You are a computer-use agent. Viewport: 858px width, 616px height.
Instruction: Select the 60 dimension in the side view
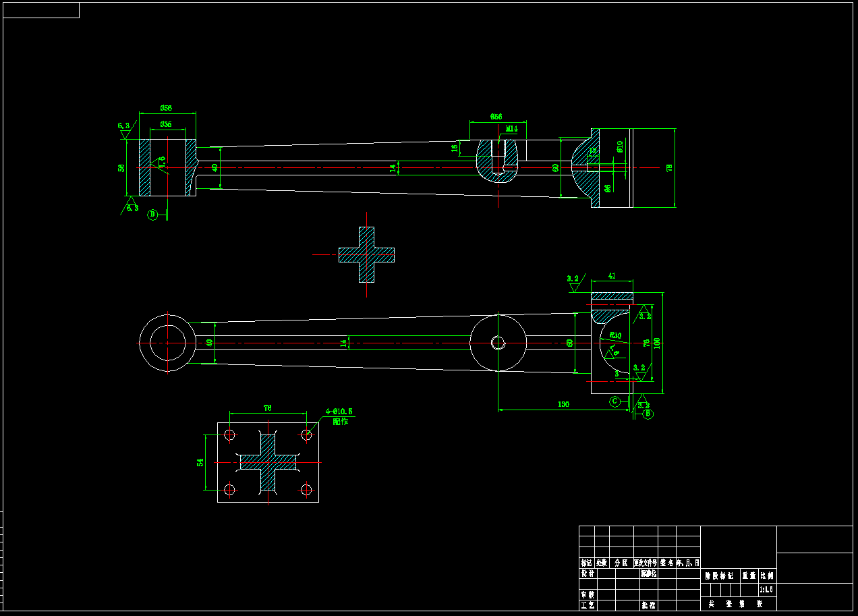coord(556,167)
